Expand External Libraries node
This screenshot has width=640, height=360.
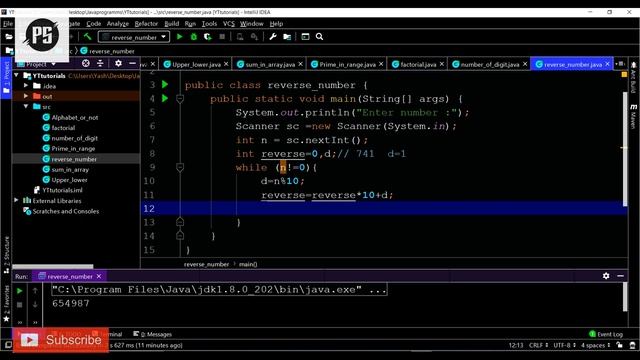click(16, 200)
